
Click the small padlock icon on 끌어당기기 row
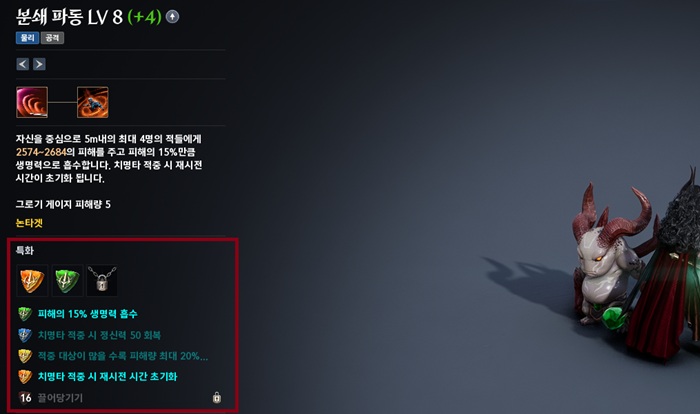pyautogui.click(x=217, y=397)
